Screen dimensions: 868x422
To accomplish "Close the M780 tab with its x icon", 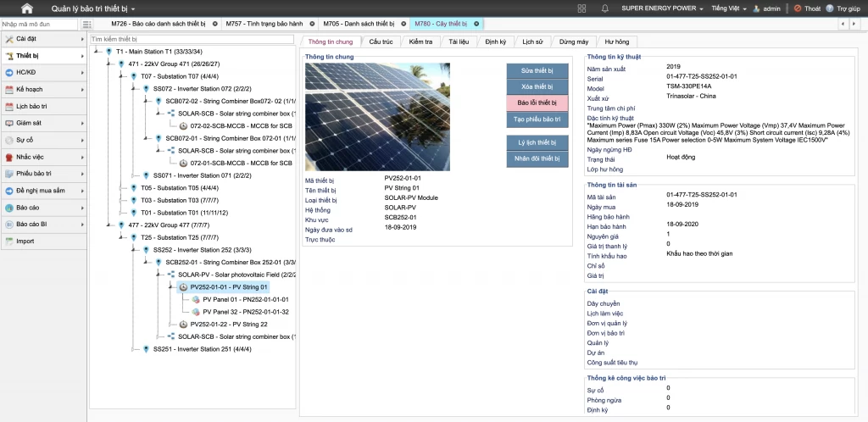I will (x=476, y=24).
